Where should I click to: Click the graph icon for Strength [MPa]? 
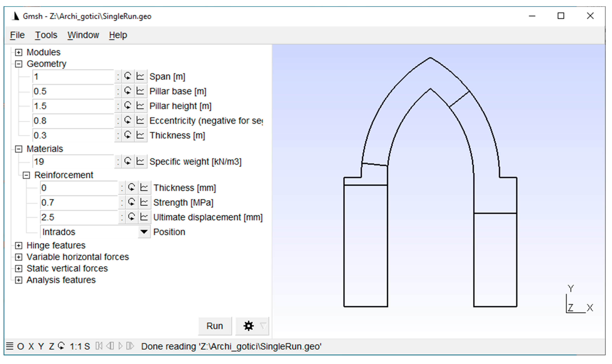pyautogui.click(x=144, y=202)
